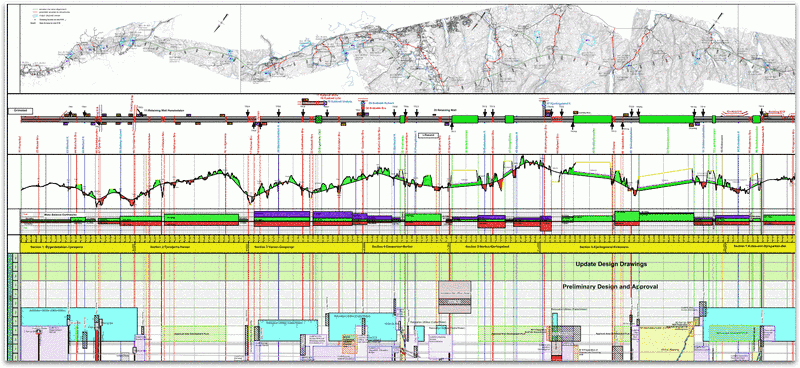This screenshot has height=368, width=800.
Task: Click the rightmost north arrow on the map
Action: (715, 20)
